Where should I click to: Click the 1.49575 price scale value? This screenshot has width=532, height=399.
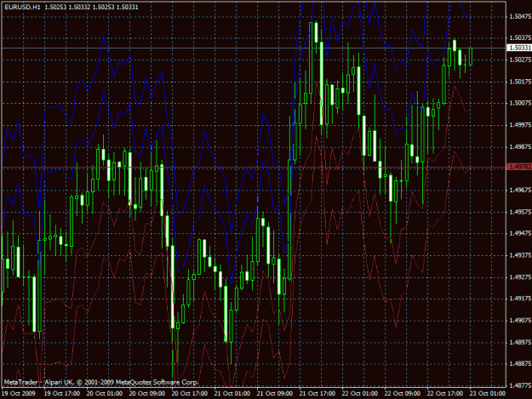click(x=520, y=212)
